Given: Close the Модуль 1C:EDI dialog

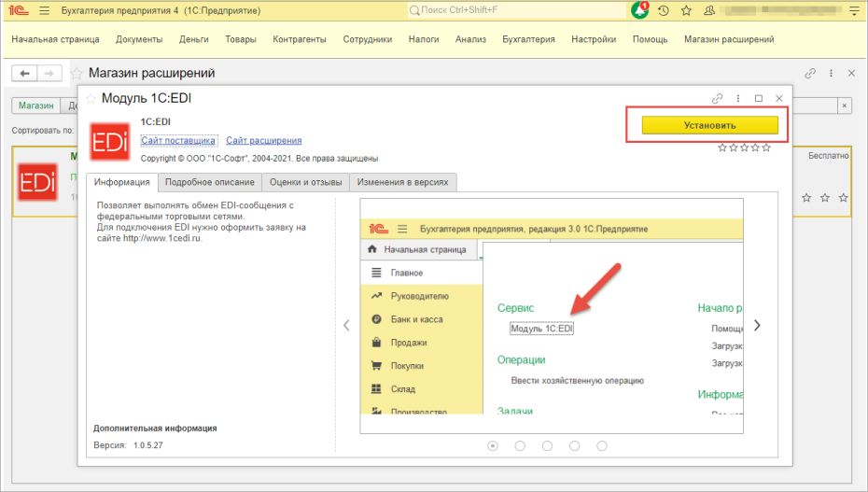Looking at the screenshot, I should pos(779,99).
